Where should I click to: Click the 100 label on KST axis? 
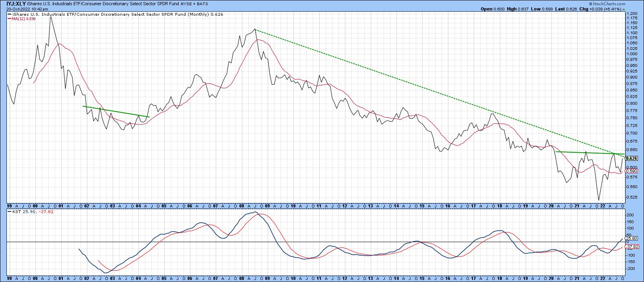click(630, 228)
